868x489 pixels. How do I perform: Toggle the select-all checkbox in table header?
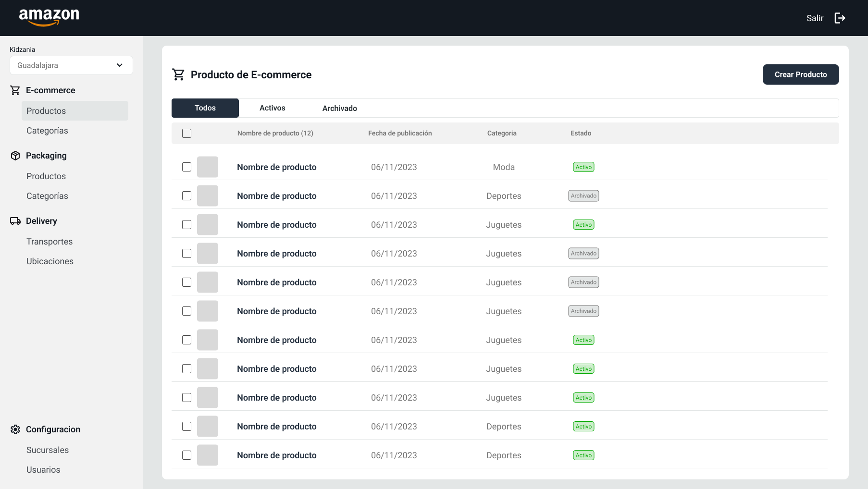[187, 134]
